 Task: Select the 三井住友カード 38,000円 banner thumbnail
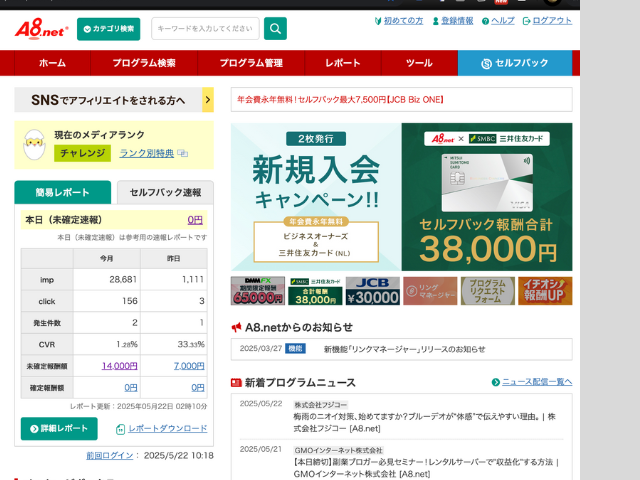click(x=315, y=291)
